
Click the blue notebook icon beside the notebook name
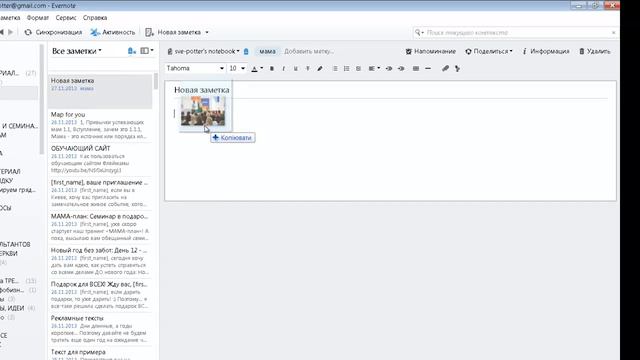click(x=246, y=51)
